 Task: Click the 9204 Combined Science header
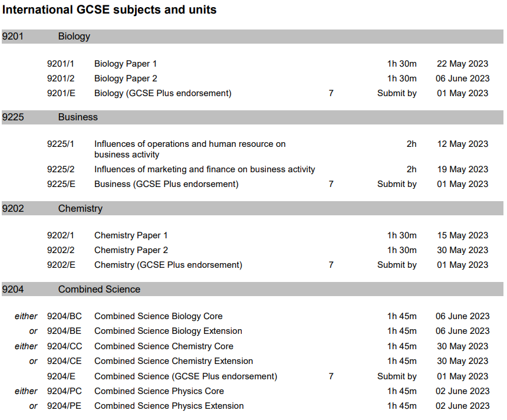252,289
